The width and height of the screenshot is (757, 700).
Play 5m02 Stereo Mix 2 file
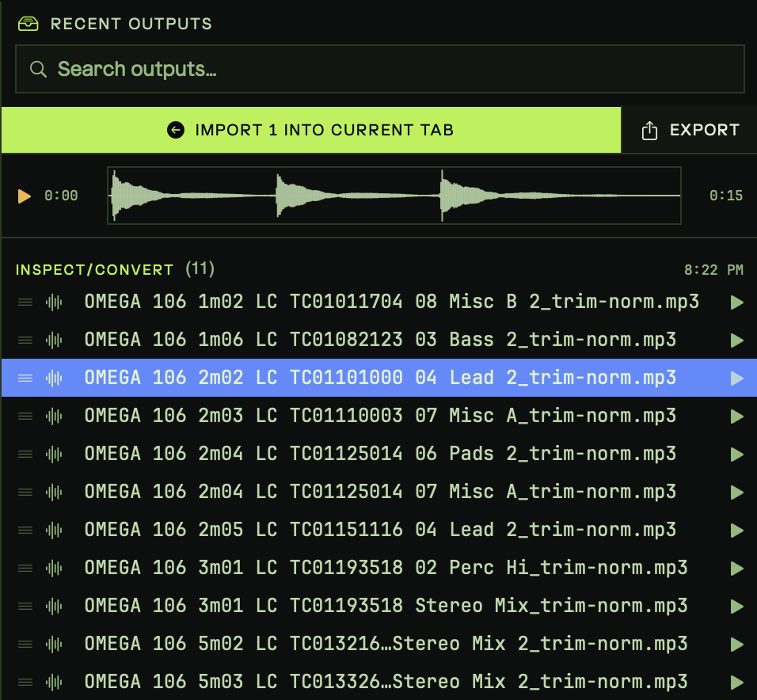(x=736, y=645)
